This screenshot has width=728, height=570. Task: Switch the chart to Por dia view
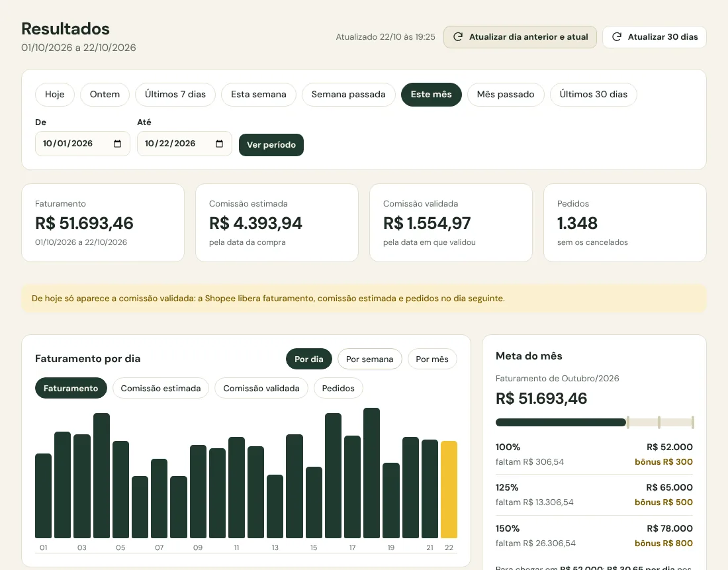[x=309, y=359]
